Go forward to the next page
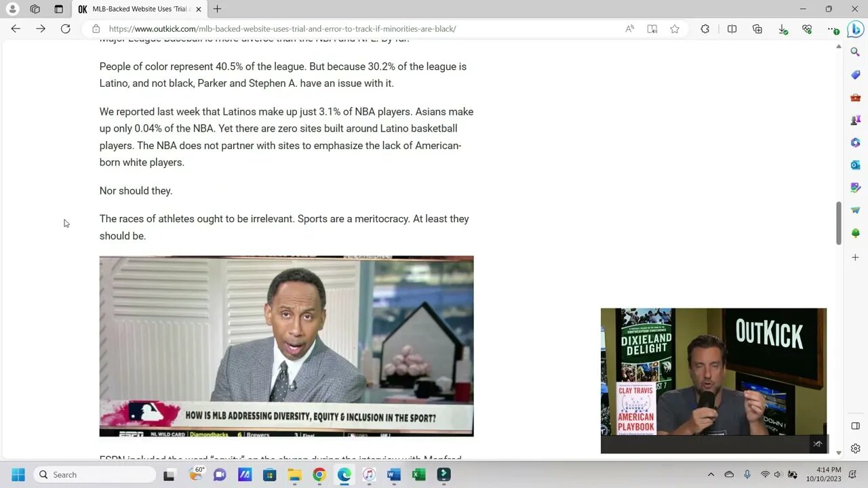Screen dimensions: 868x488 pos(41,28)
